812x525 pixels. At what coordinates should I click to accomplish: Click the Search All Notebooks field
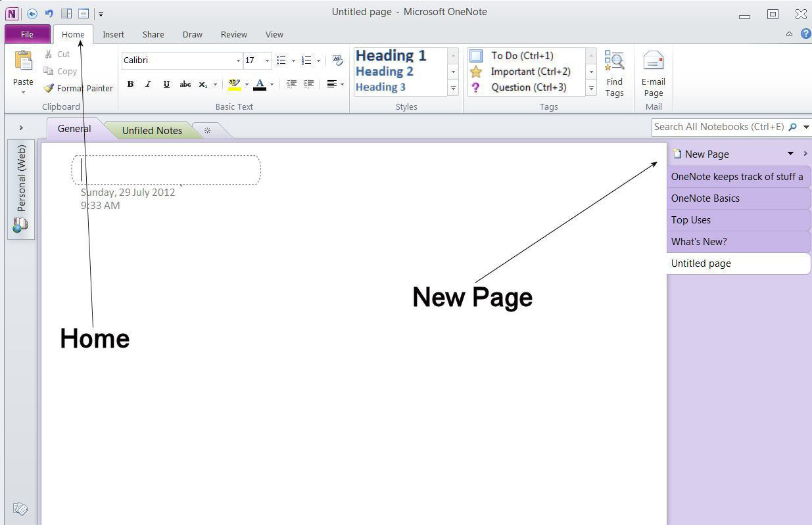coord(719,127)
